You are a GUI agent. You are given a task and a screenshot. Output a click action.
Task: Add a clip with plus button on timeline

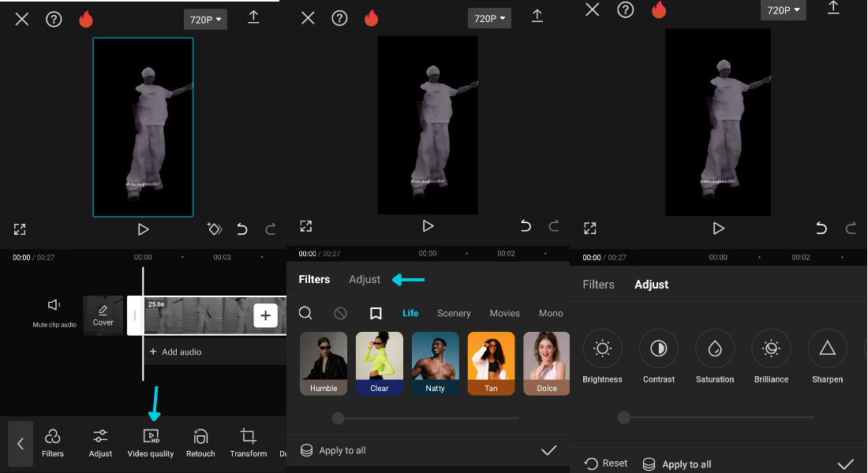point(265,315)
